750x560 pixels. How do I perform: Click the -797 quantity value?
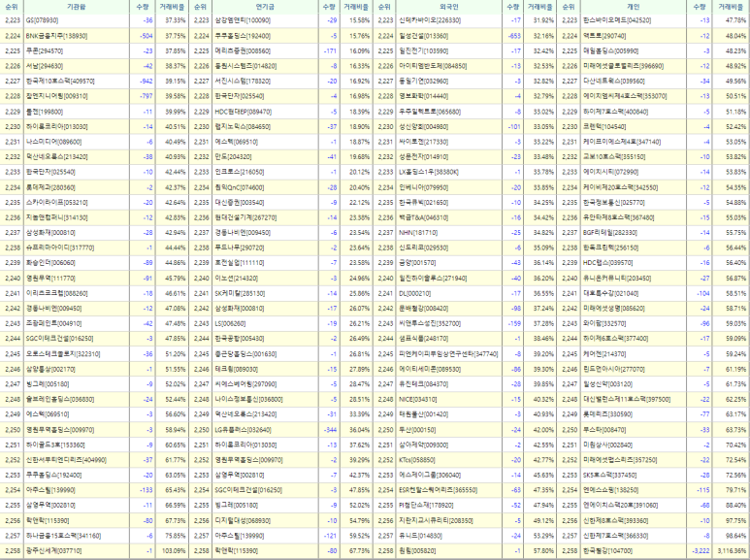pyautogui.click(x=146, y=96)
